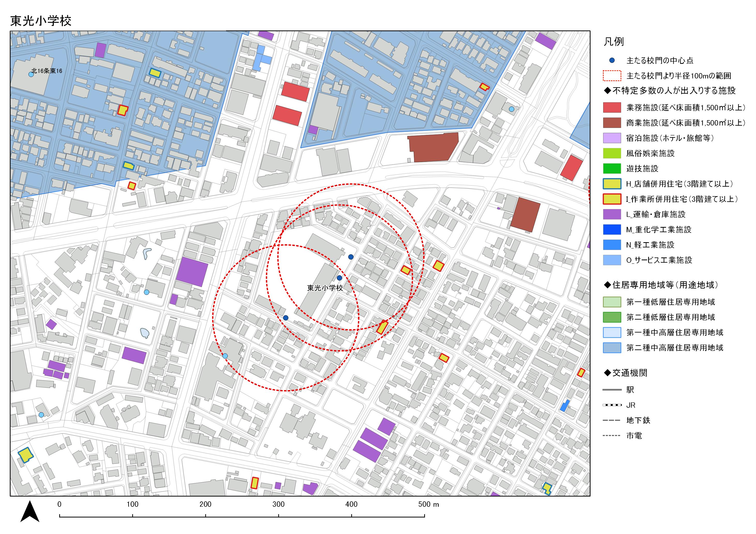Click the N_軽工業施設 legend label

[650, 245]
